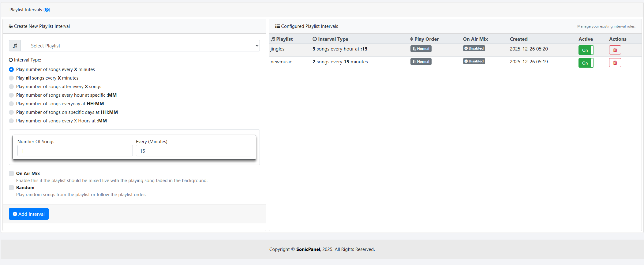The image size is (644, 265).
Task: Open the Select Playlist dropdown
Action: pyautogui.click(x=140, y=46)
